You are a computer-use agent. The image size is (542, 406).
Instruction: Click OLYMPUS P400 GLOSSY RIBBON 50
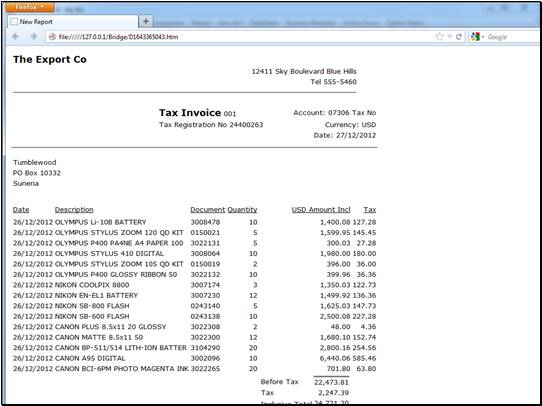(x=116, y=274)
